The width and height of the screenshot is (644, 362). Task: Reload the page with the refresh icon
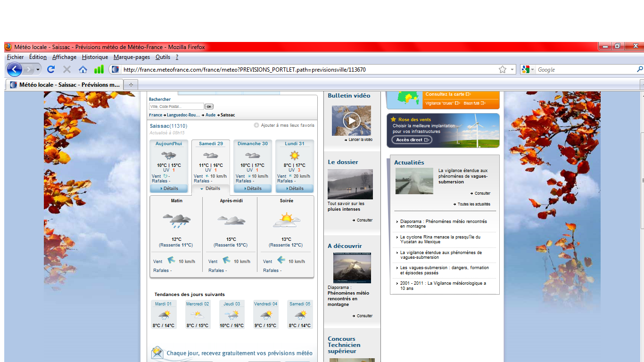tap(51, 70)
